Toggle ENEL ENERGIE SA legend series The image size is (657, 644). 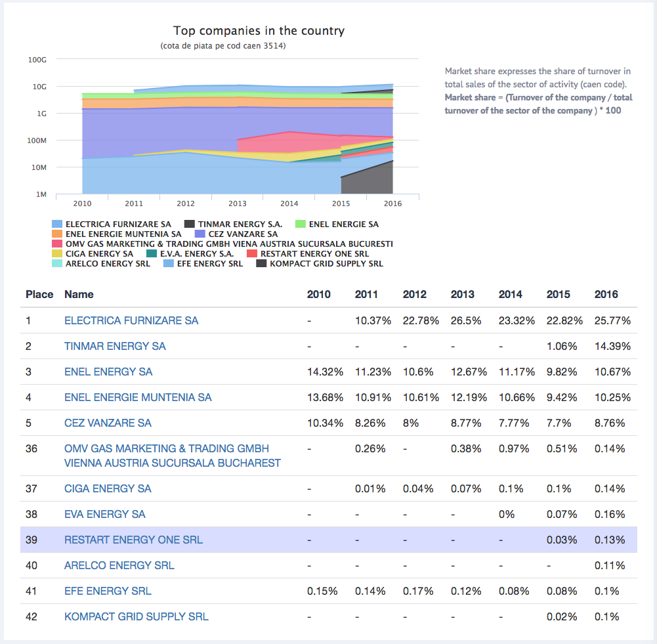[x=337, y=224]
